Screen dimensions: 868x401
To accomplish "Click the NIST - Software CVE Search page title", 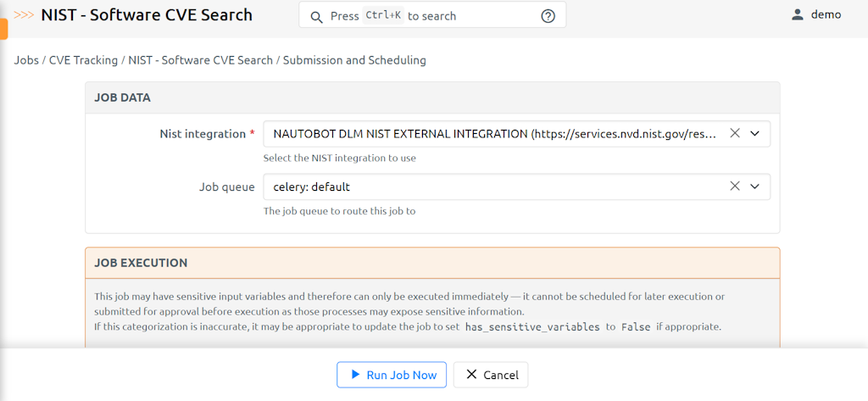I will 147,15.
